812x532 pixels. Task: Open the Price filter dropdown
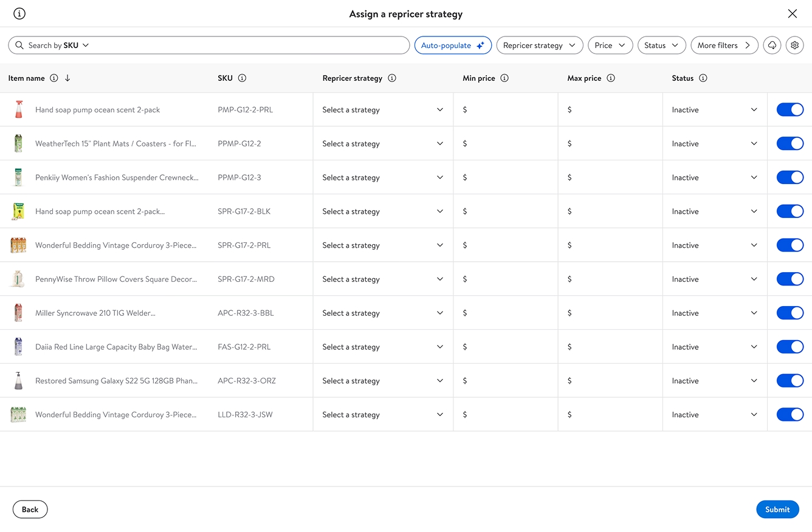(x=610, y=46)
